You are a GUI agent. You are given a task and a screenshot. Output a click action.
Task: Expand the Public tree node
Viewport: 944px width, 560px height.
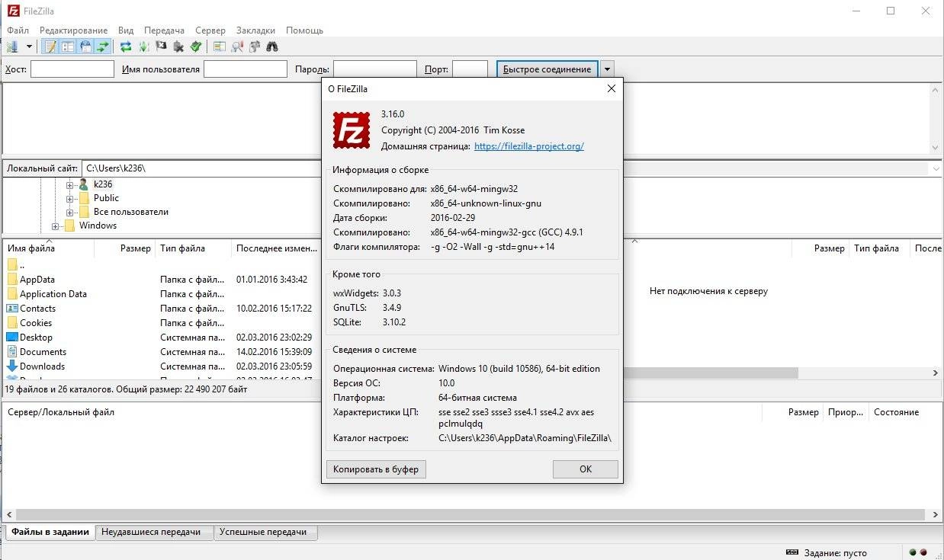point(70,199)
